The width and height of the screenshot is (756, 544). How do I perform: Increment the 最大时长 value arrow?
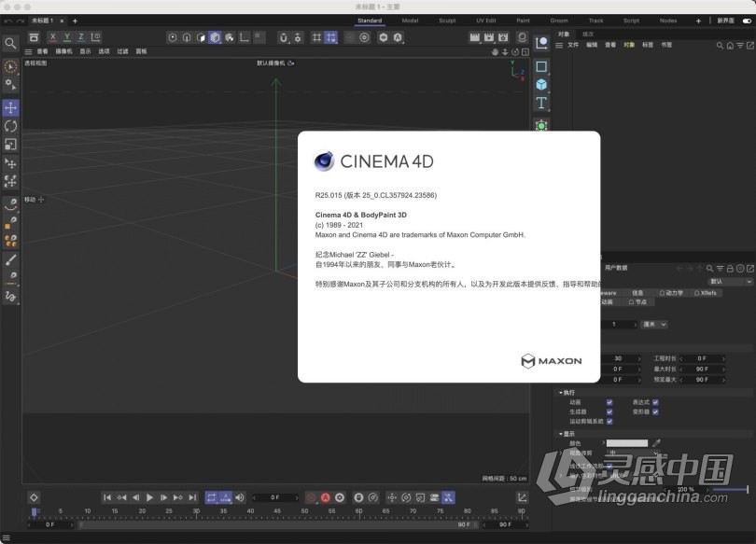pos(723,370)
